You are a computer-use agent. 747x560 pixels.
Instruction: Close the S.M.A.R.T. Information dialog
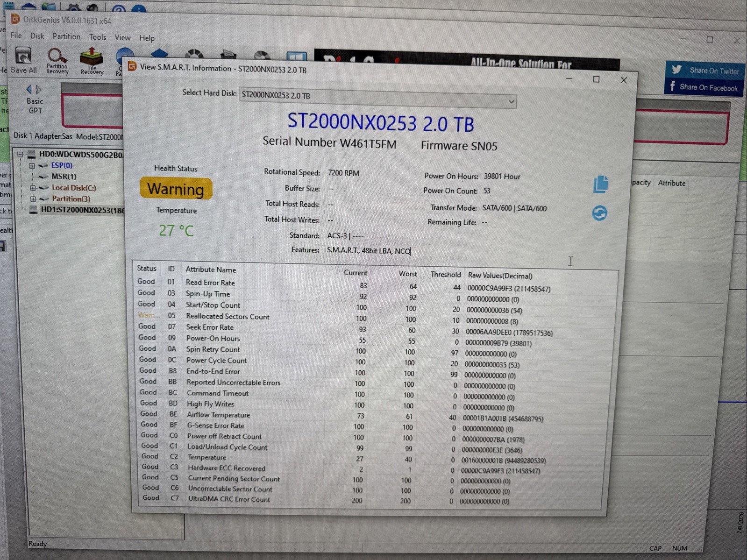coord(623,80)
